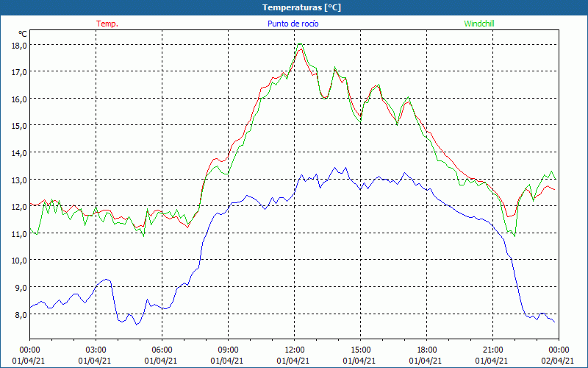Click the 18,0 y-axis value
Screen dimensions: 588x368
[20, 45]
